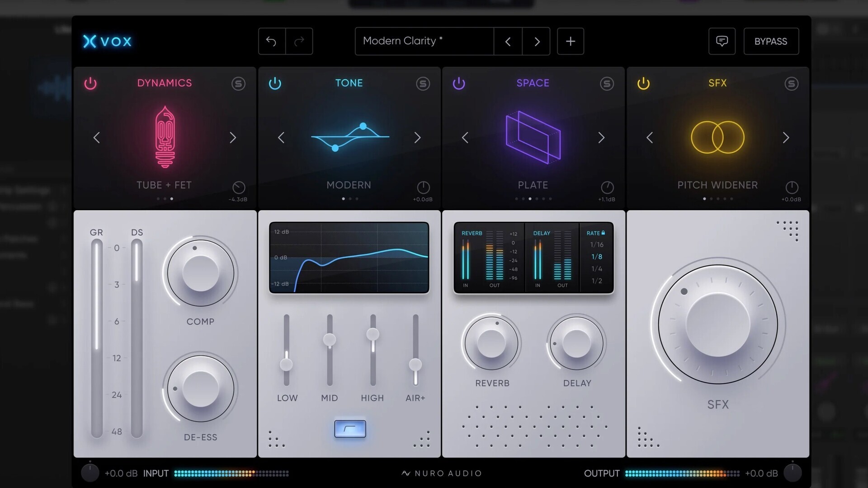Click the DE-ESS knob
The width and height of the screenshot is (868, 488).
tap(200, 389)
